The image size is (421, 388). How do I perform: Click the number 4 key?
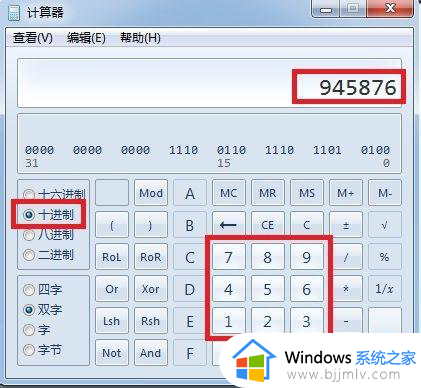[229, 289]
